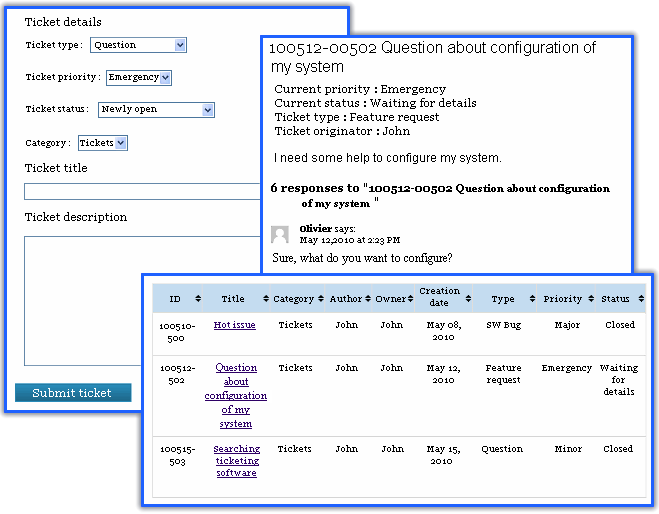Click the May 15, 2010 date cell
This screenshot has height=514, width=659.
(444, 455)
